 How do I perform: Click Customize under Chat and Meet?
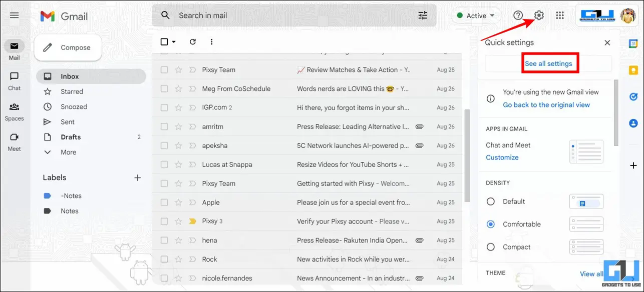(x=502, y=157)
